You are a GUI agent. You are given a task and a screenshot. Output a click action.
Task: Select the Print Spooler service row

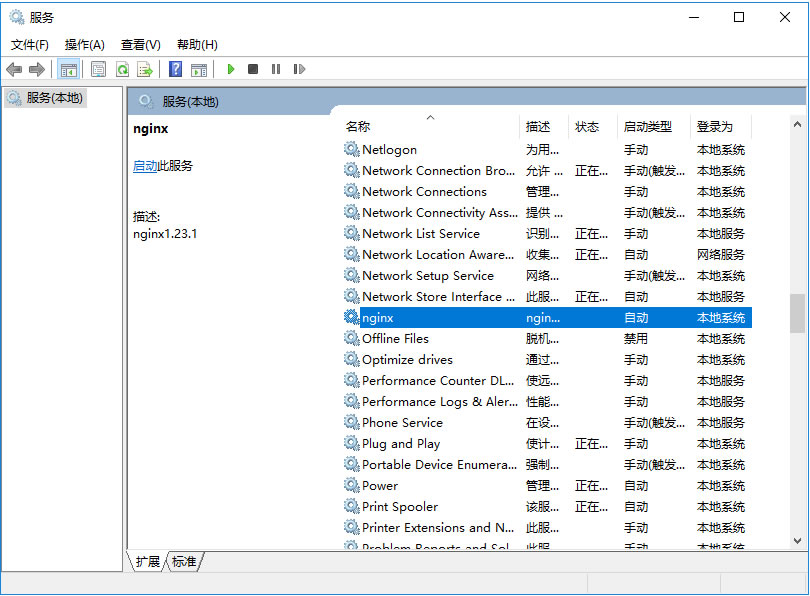point(400,507)
